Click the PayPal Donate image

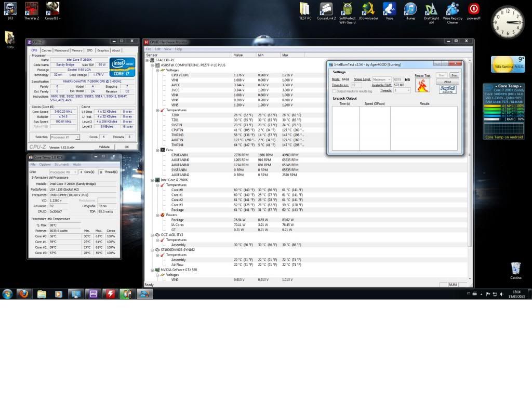coord(447,89)
